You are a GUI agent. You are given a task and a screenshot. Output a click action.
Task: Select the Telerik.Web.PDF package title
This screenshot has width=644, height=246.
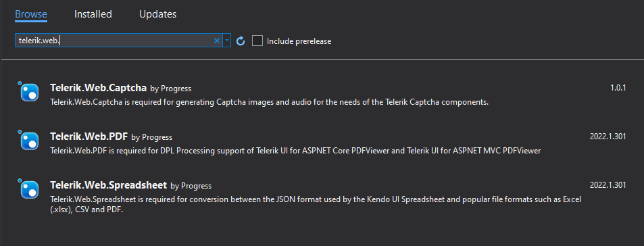coord(89,137)
